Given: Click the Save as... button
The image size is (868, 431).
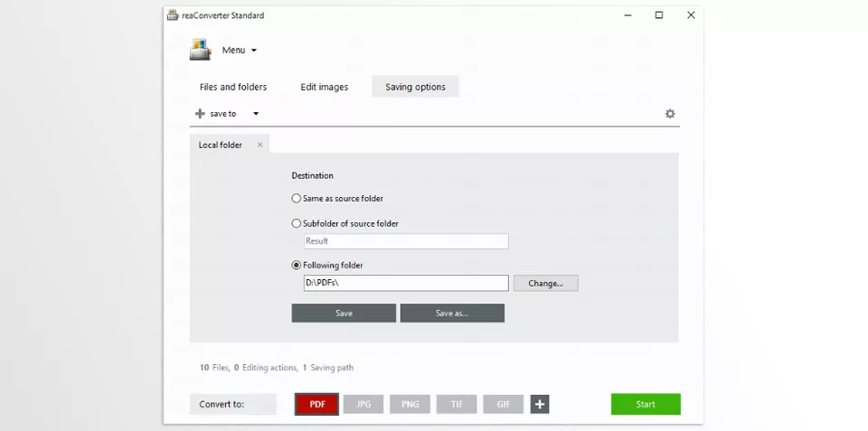Looking at the screenshot, I should 452,314.
